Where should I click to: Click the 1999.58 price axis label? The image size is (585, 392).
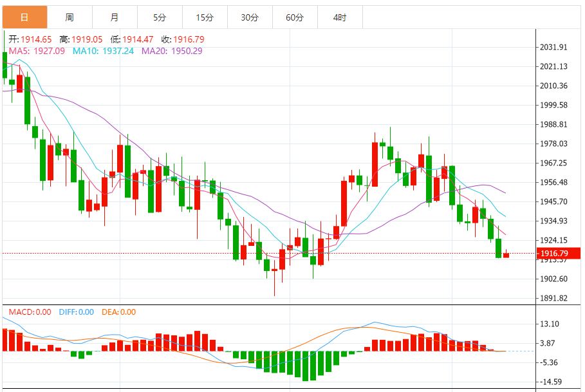coord(553,105)
